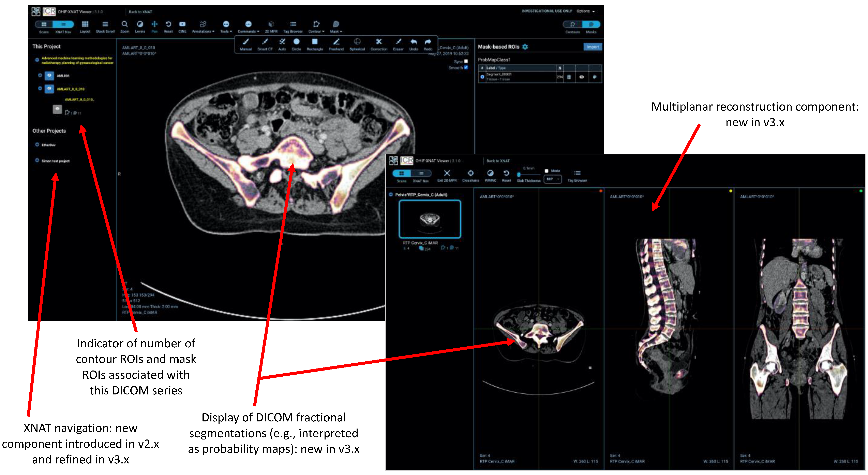
Task: Click Back to XNAT in main viewer
Action: [x=140, y=12]
